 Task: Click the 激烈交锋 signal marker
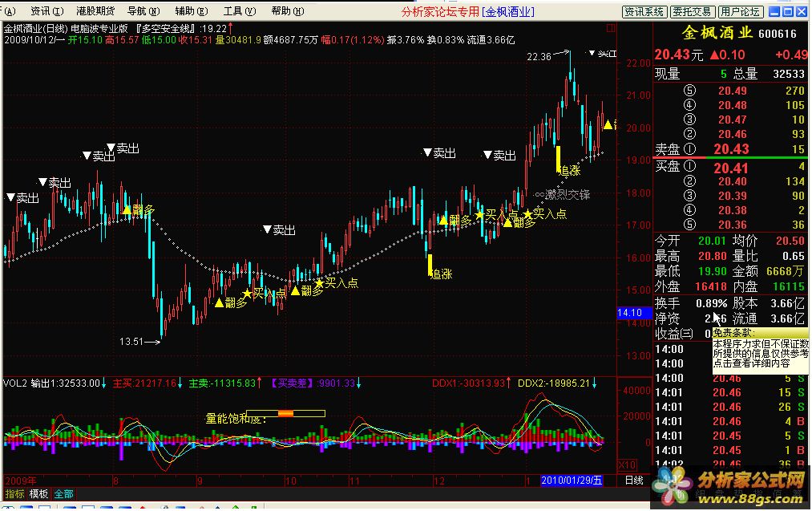click(563, 195)
